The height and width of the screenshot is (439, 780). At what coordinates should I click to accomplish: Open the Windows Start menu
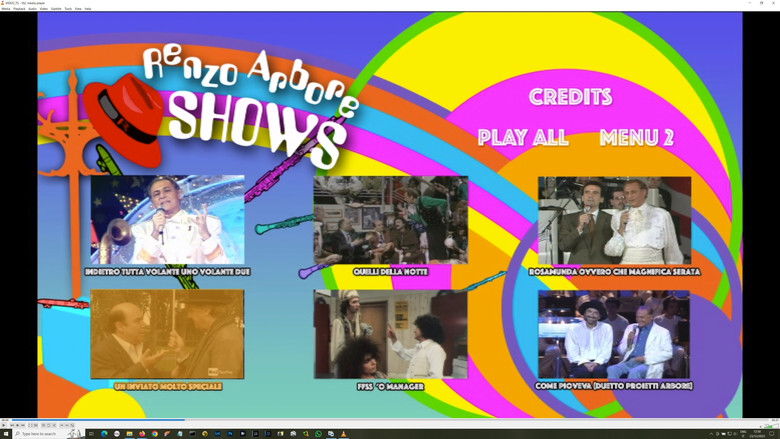tap(4, 434)
